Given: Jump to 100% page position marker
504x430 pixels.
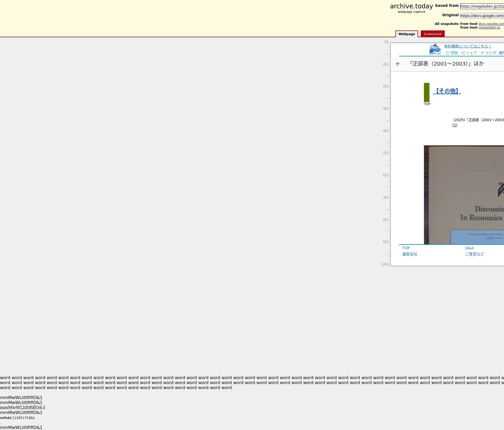Looking at the screenshot, I should [385, 264].
